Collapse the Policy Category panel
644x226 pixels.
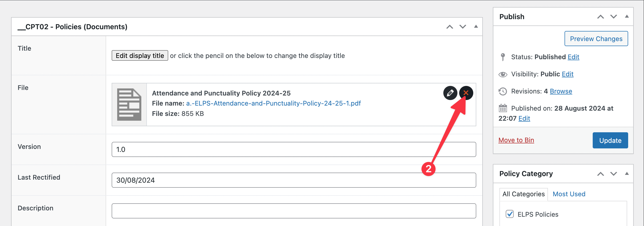[627, 174]
